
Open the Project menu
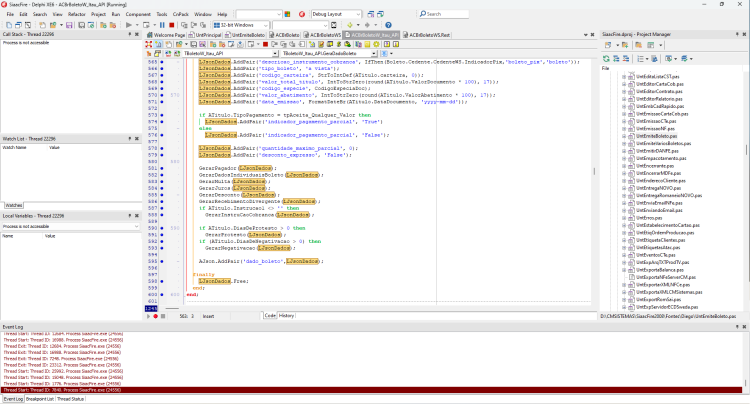[98, 14]
